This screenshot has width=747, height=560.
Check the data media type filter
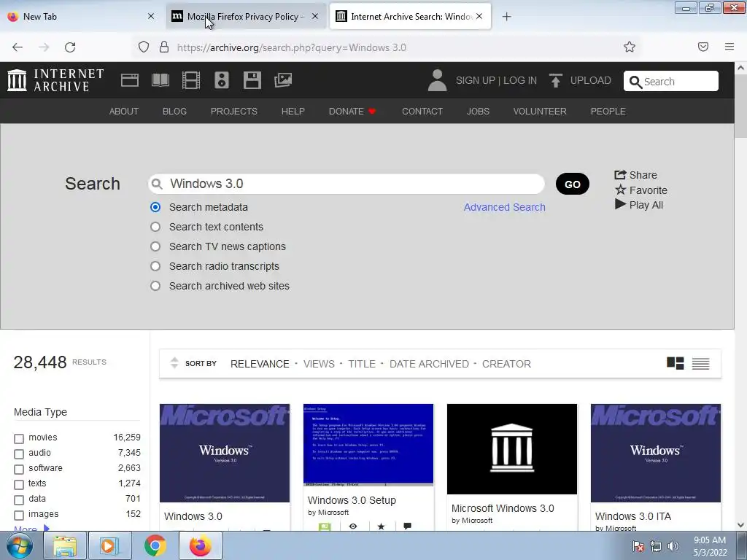[19, 500]
